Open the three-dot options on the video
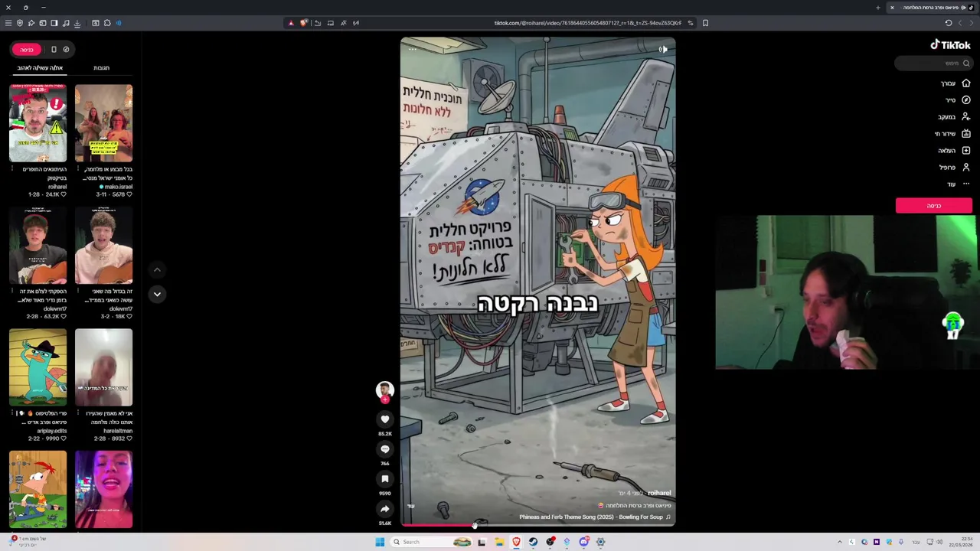 click(412, 49)
